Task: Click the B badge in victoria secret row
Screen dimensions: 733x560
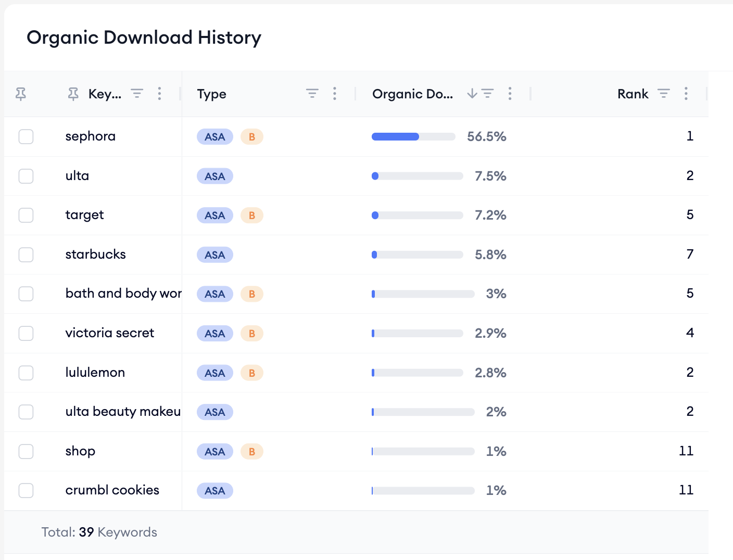Action: 252,334
